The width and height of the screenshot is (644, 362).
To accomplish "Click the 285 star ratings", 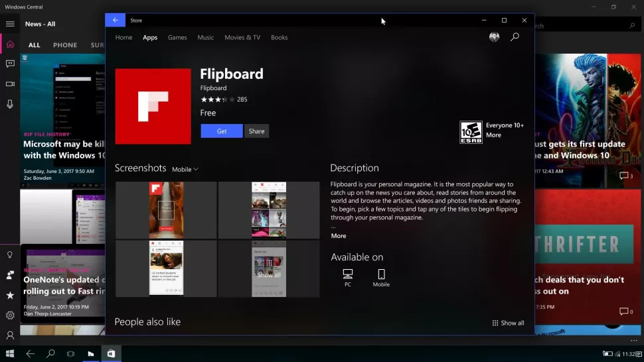I will (x=224, y=99).
